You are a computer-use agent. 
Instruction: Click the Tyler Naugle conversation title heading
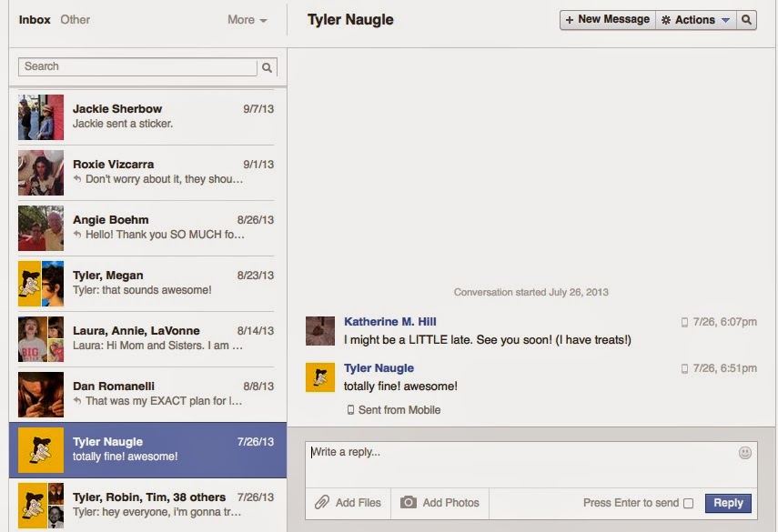point(350,20)
